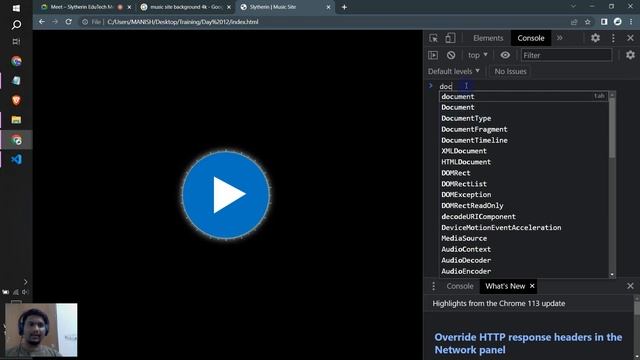Open Windows taskbar search

(16, 25)
